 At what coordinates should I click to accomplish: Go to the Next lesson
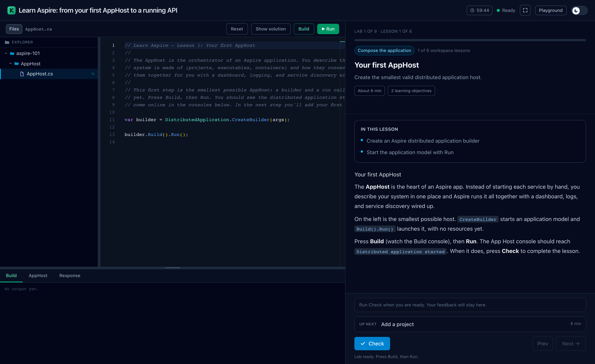[571, 344]
